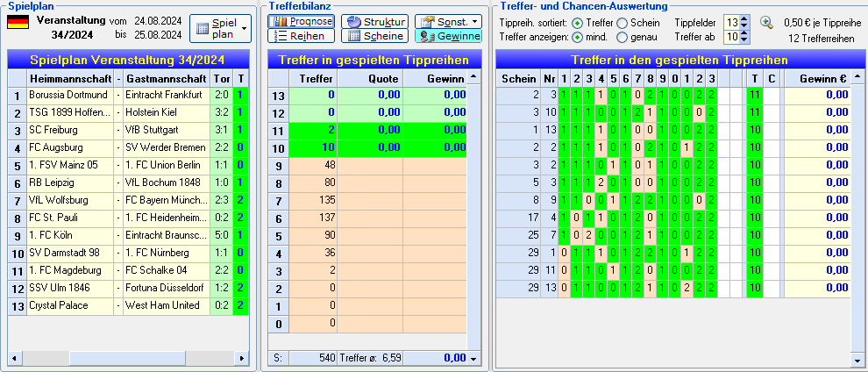Click up arrow of Tippreihen table scrollbar

tap(857, 75)
